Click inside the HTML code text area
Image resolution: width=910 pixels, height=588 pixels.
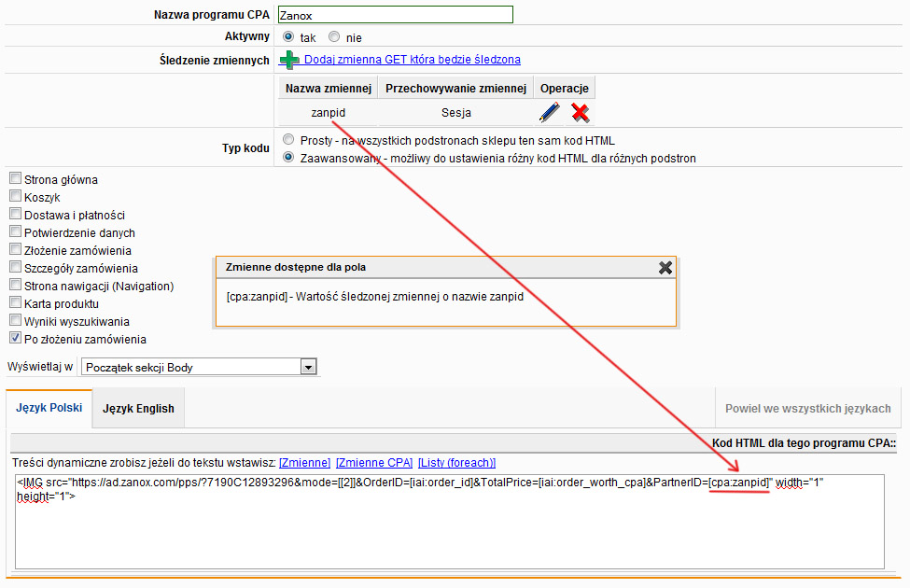pyautogui.click(x=448, y=532)
